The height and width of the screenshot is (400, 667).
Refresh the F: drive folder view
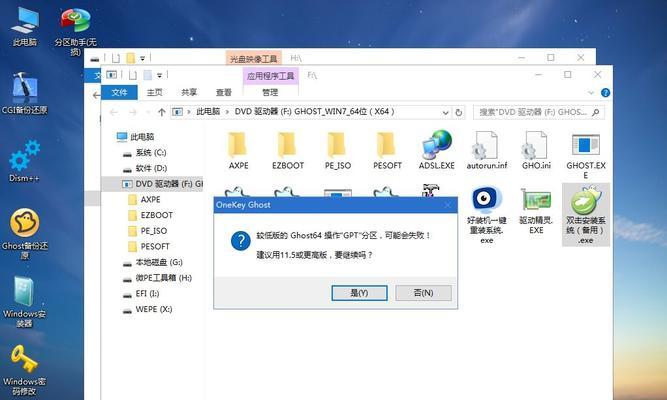tap(459, 112)
